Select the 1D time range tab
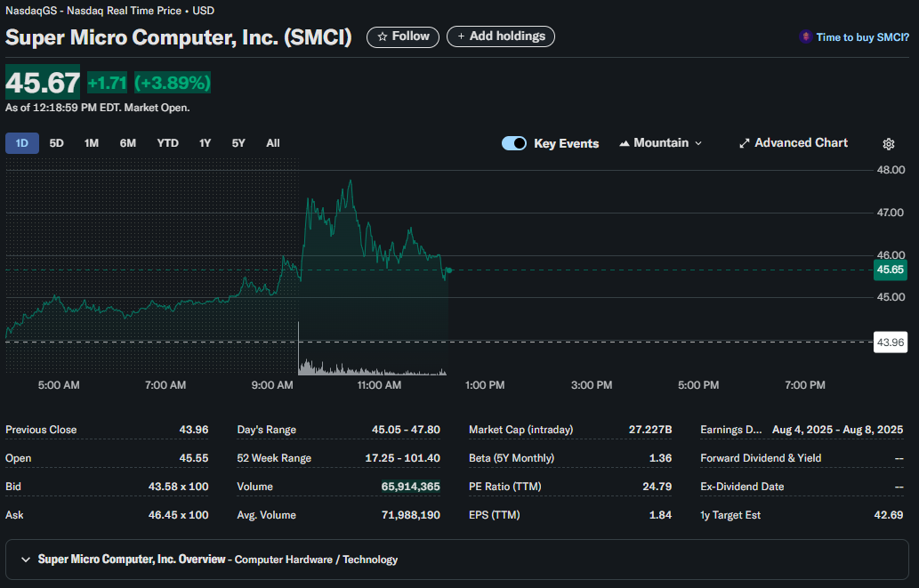The width and height of the screenshot is (919, 588). tap(22, 143)
